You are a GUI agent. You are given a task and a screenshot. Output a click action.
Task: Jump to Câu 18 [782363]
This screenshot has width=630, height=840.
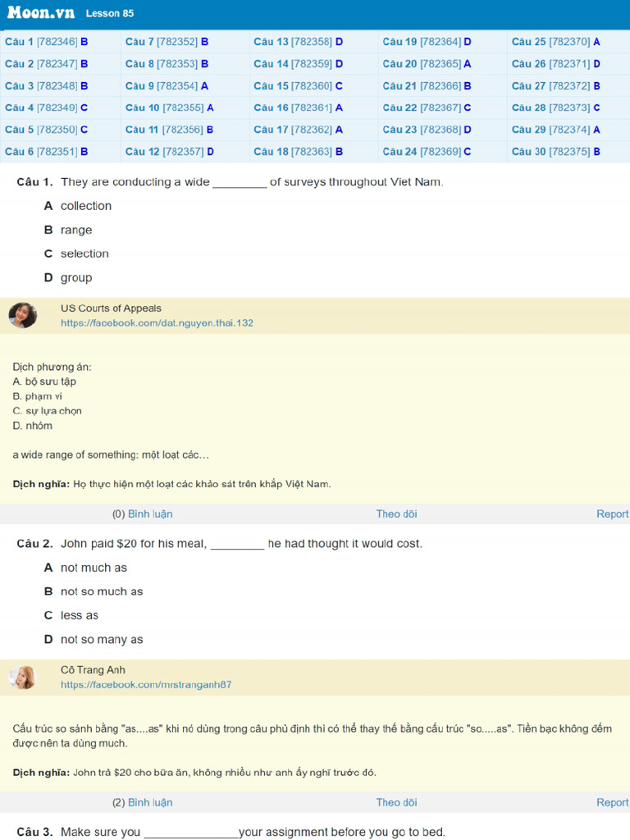299,152
